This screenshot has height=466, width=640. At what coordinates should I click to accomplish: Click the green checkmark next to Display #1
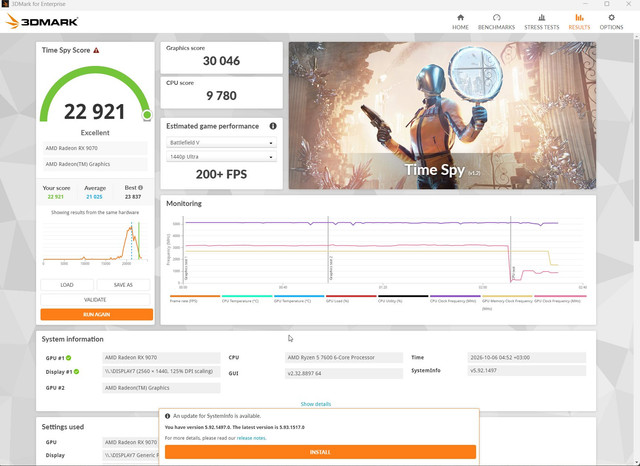(77, 372)
